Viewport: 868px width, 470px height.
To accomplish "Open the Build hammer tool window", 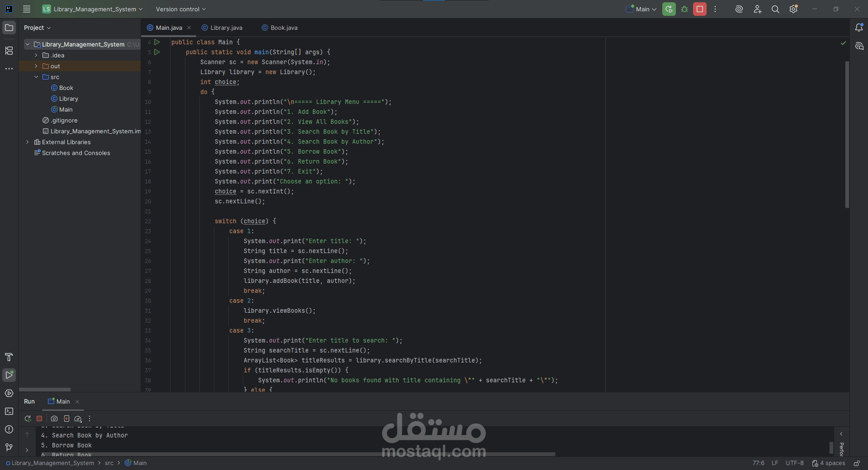I will (x=9, y=357).
